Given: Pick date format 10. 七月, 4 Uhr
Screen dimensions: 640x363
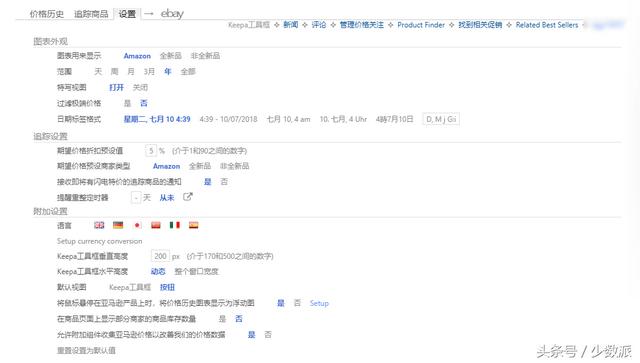Looking at the screenshot, I should [343, 119].
